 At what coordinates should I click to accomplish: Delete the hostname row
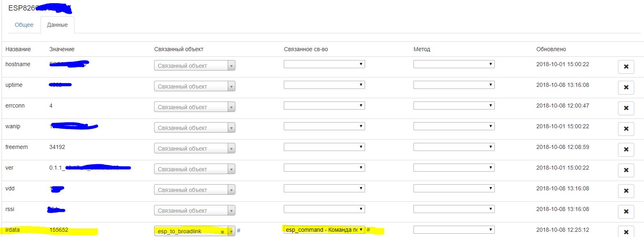tap(626, 67)
